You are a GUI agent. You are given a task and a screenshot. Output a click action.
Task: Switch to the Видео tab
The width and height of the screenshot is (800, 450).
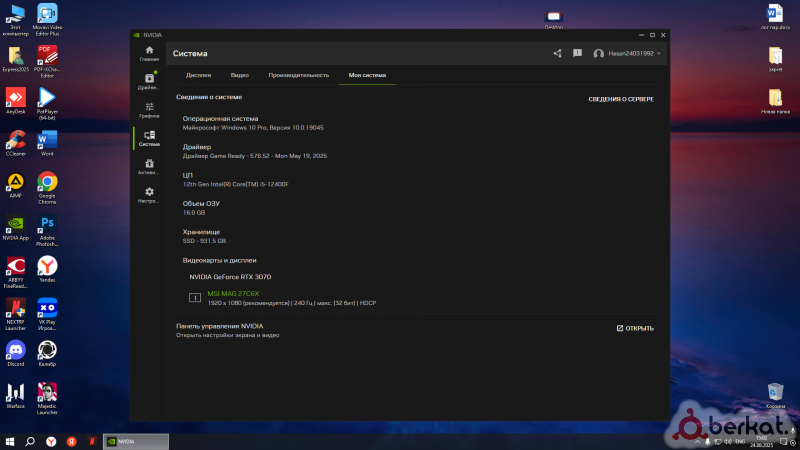[x=240, y=75]
